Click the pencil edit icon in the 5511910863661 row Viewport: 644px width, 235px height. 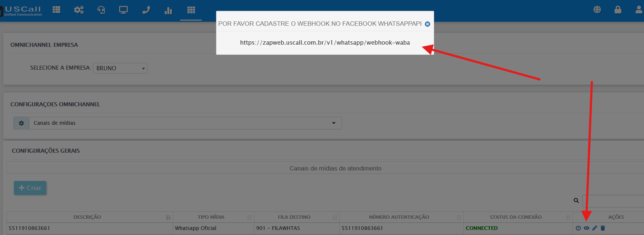pyautogui.click(x=595, y=228)
